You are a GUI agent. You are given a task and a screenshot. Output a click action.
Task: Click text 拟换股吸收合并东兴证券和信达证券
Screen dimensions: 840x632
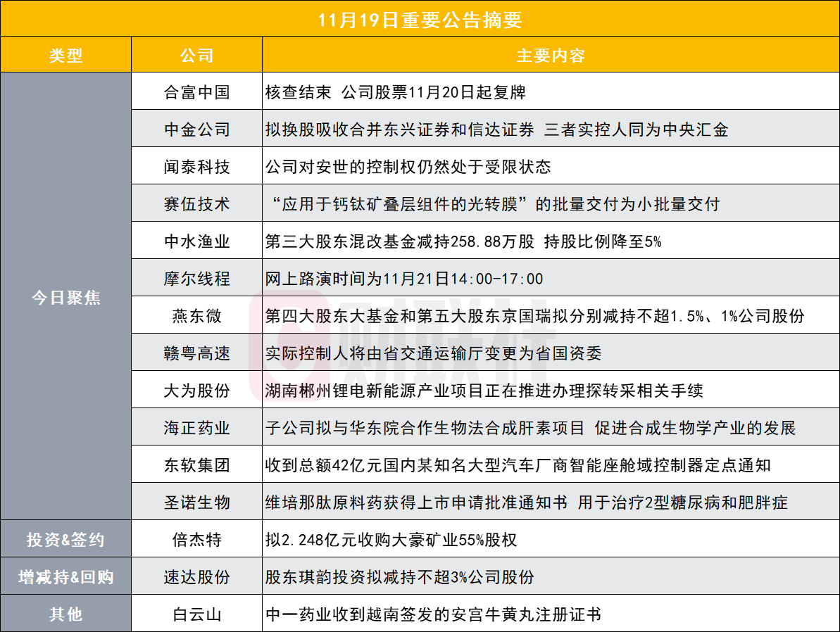[x=400, y=129]
